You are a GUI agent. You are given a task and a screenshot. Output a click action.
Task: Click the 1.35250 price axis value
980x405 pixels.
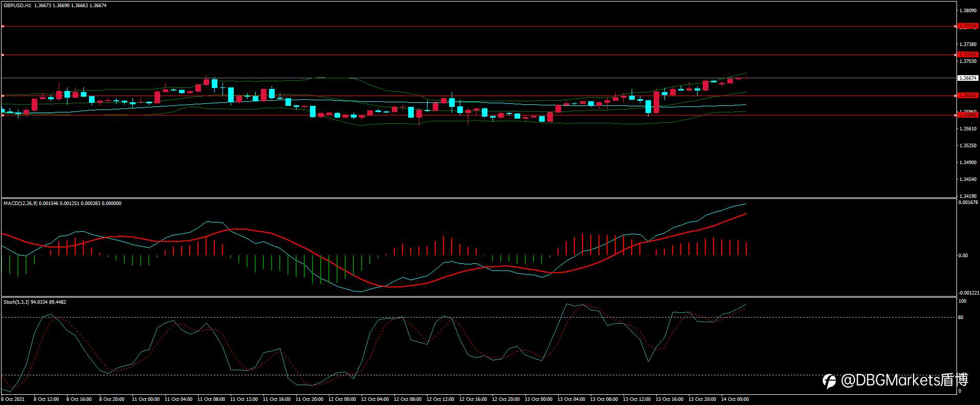969,146
